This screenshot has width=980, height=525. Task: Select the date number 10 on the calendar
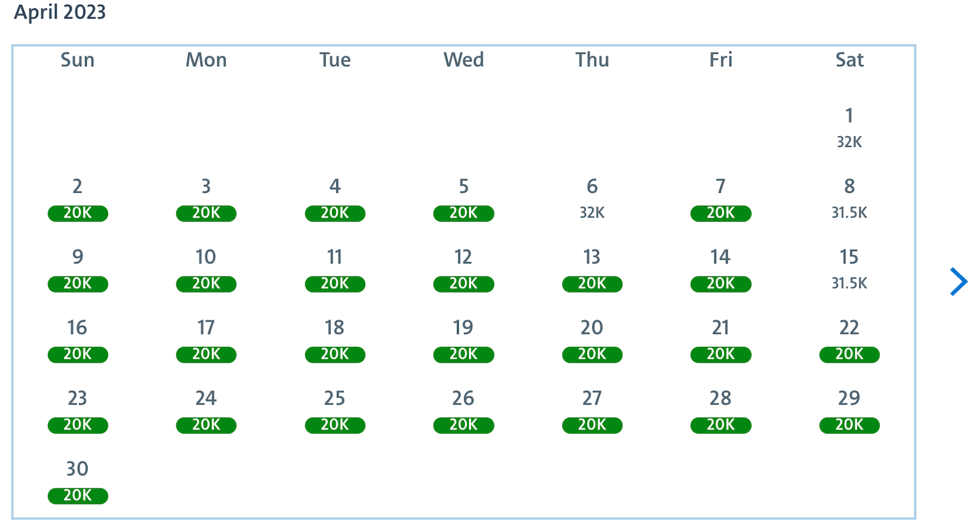click(x=206, y=257)
